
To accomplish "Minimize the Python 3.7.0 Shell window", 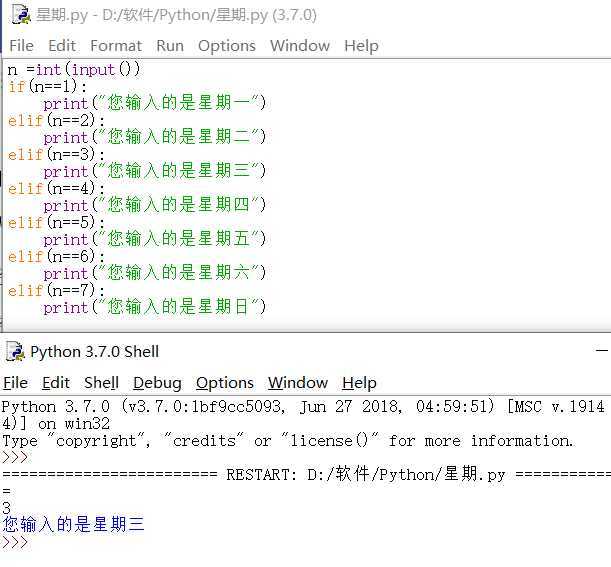I will [x=602, y=350].
